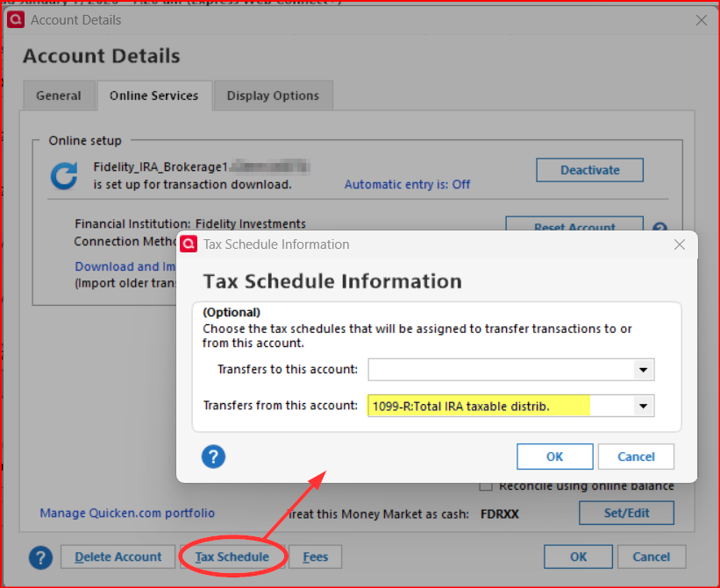
Task: Click the Fees button
Action: [316, 556]
